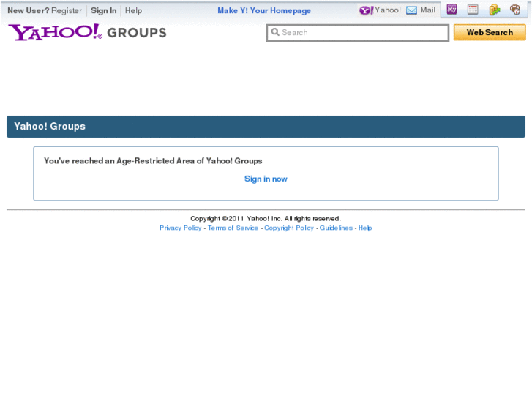
Task: Click the Age-Restricted Area message text
Action: [x=153, y=161]
